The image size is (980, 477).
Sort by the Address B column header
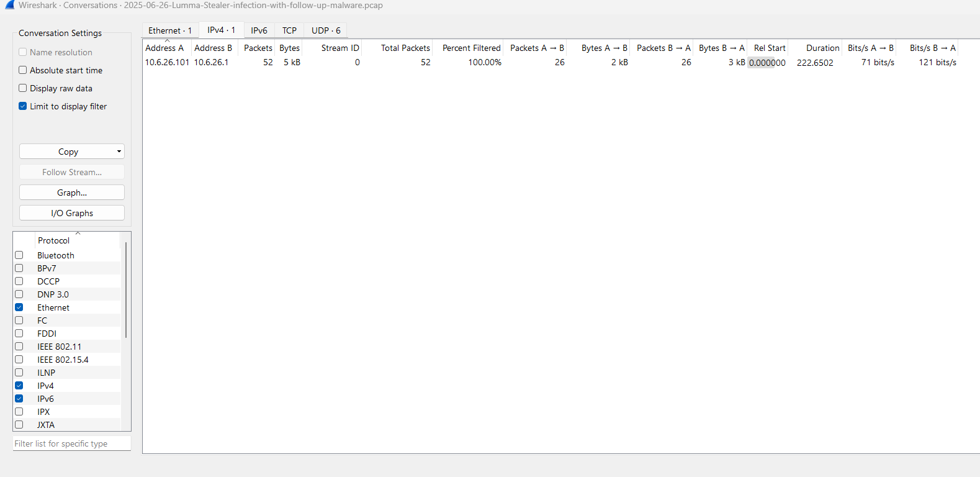point(214,48)
